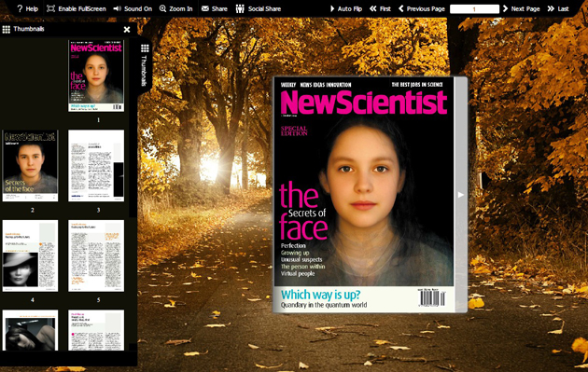Screen dimensions: 588x372
Task: Click the NewScientist magazine cover page
Action: click(364, 195)
